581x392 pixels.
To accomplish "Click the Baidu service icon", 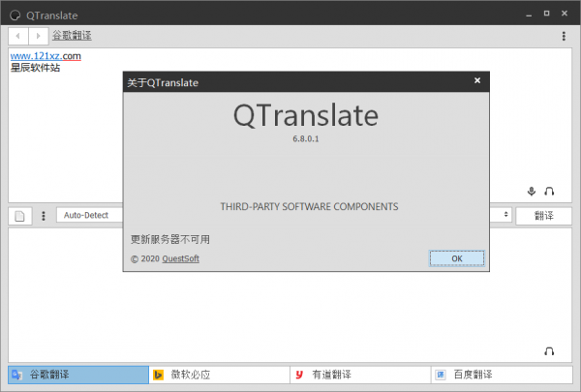I will coord(441,375).
